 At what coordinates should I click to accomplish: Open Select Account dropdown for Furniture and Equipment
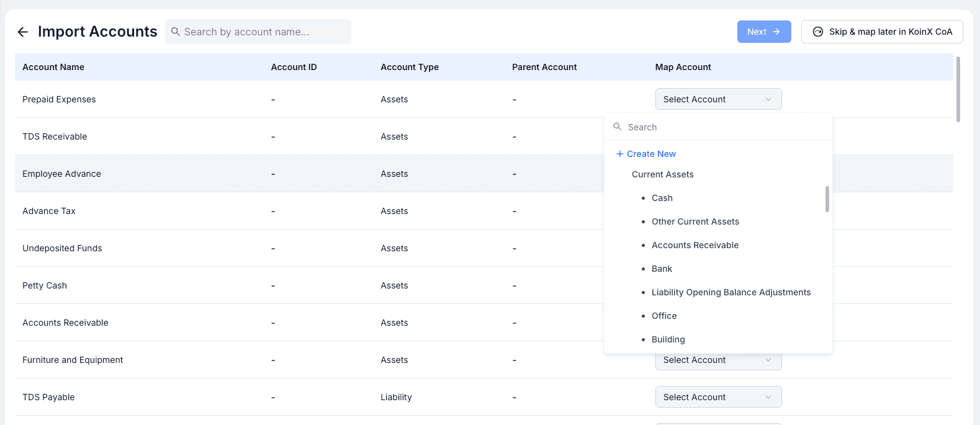[718, 360]
